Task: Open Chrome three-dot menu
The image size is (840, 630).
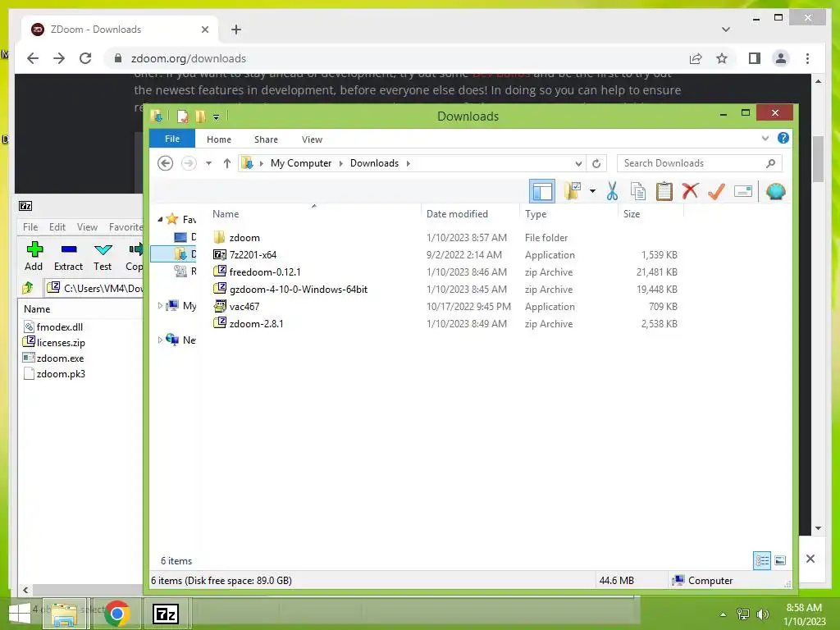Action: tap(807, 58)
